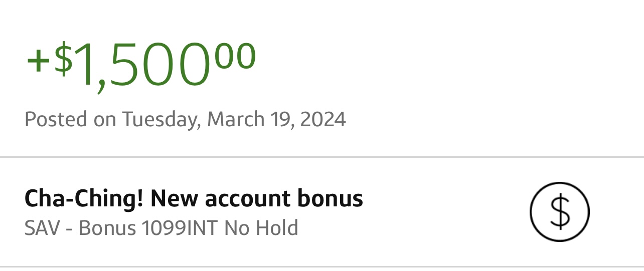
Task: Click the word "Tuesday" in the posted date
Action: click(x=159, y=120)
